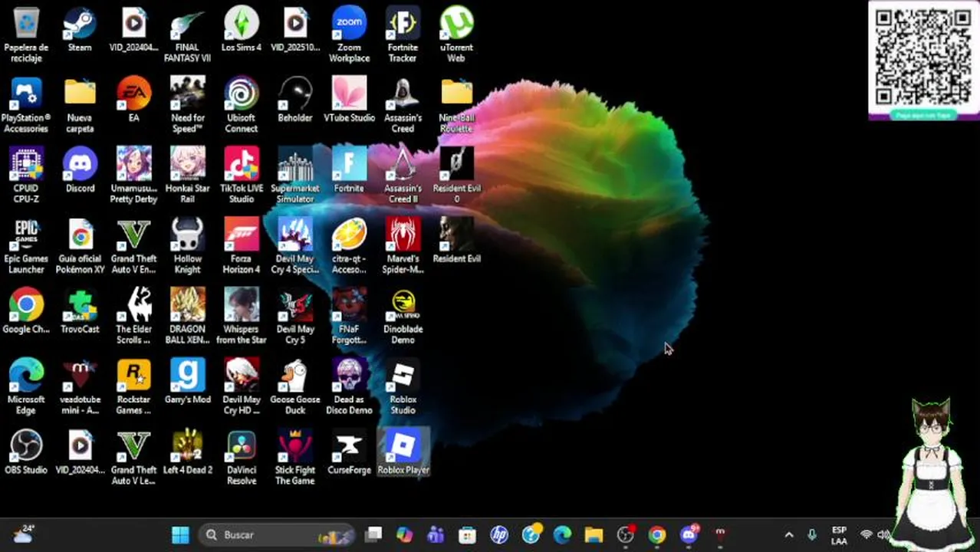Select the VID_202510... video file
Image resolution: width=980 pixels, height=552 pixels.
(x=295, y=31)
